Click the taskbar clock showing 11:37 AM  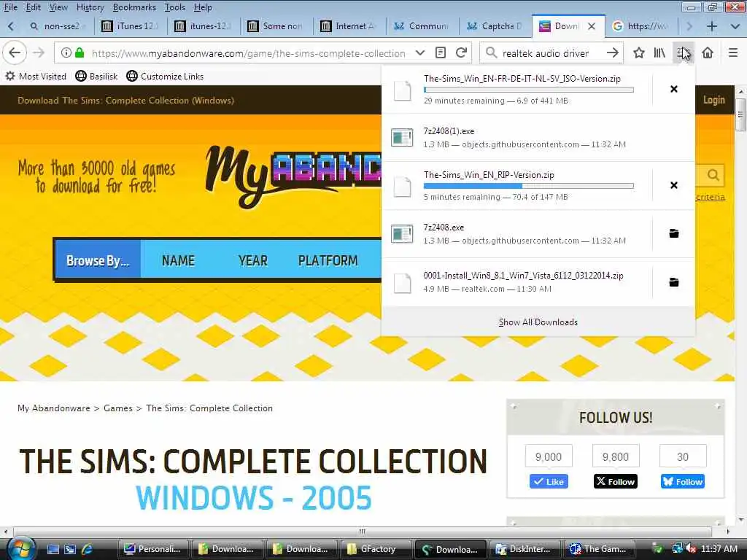pyautogui.click(x=719, y=549)
